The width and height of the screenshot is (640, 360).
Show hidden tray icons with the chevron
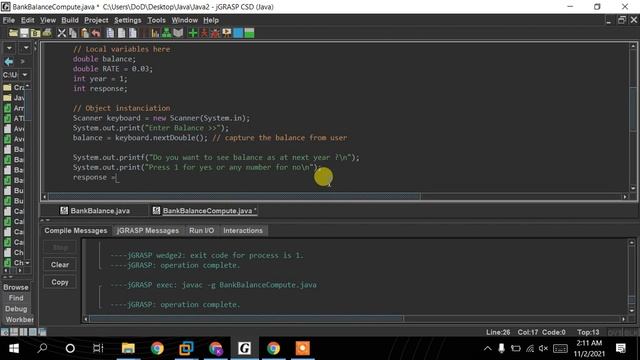[x=487, y=348]
